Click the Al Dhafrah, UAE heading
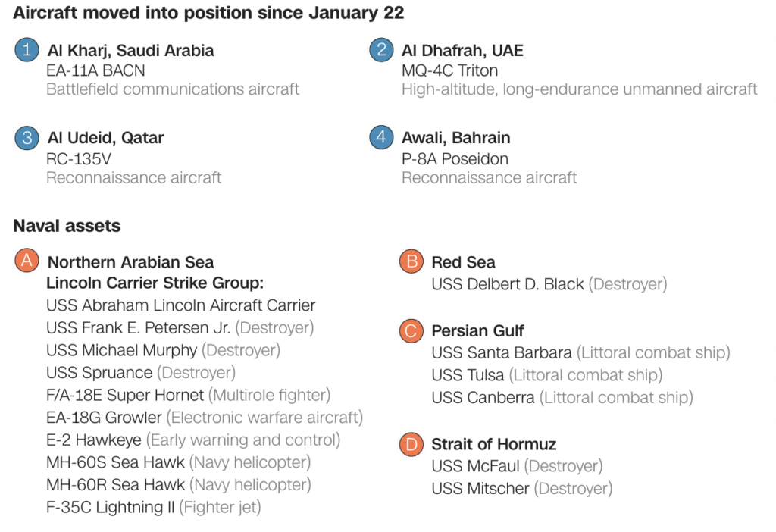This screenshot has height=532, width=776. [x=462, y=51]
